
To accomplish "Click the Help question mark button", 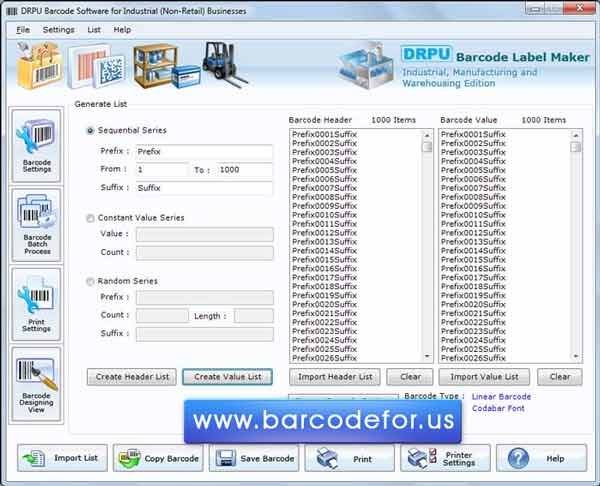I will point(541,458).
